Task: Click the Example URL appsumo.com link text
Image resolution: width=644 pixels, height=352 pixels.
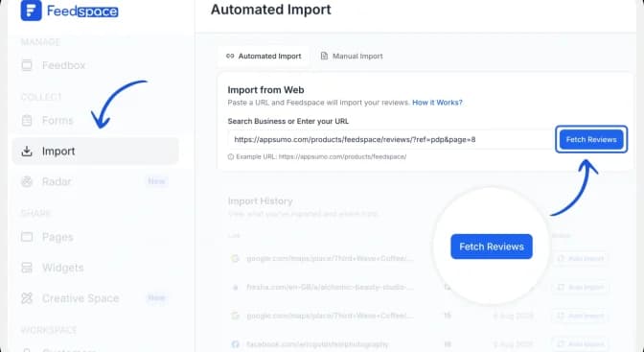Action: [342, 156]
